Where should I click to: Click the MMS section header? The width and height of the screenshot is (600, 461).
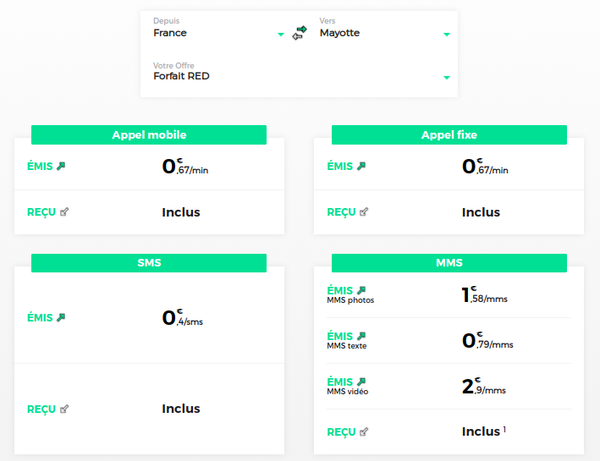pyautogui.click(x=449, y=263)
